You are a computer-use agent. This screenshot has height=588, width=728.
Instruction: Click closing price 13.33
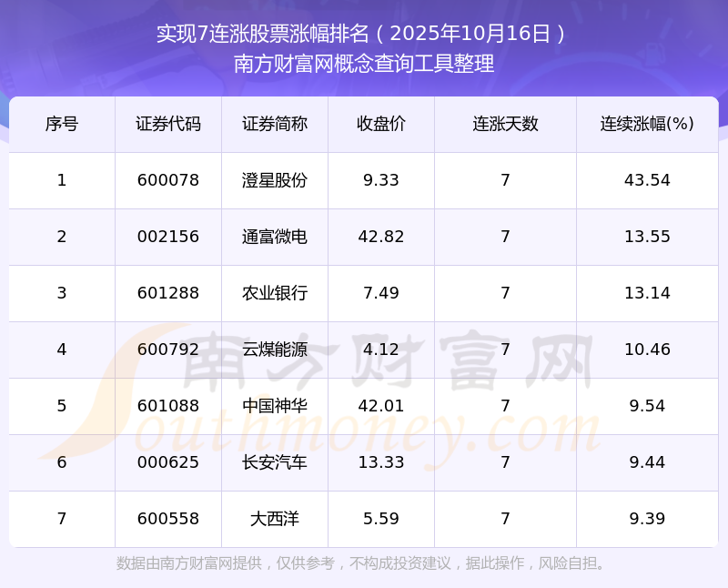click(x=381, y=462)
